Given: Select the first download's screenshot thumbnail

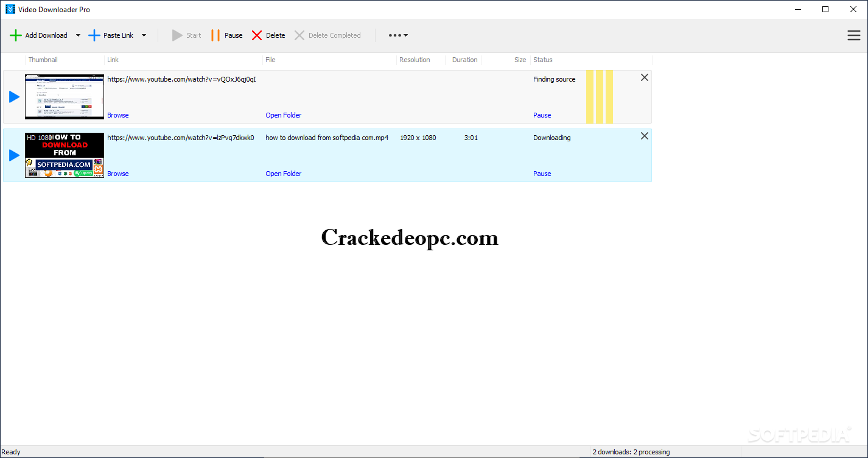Looking at the screenshot, I should [x=65, y=97].
